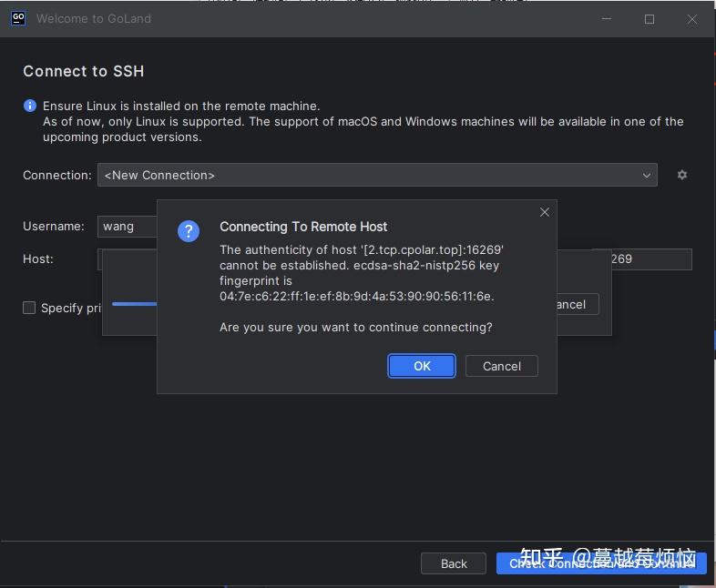Click the GoLand logo in title bar
Image resolution: width=716 pixels, height=588 pixels.
click(x=18, y=18)
